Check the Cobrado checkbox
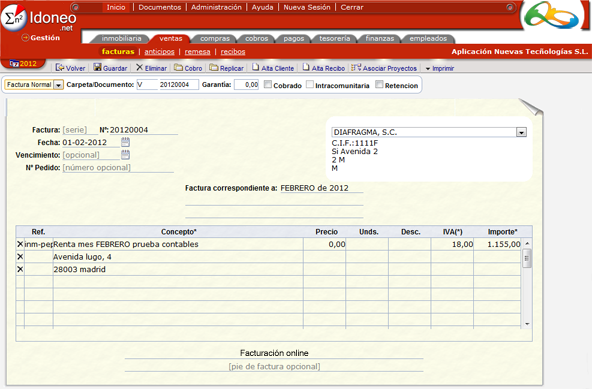Image resolution: width=592 pixels, height=389 pixels. [x=268, y=85]
